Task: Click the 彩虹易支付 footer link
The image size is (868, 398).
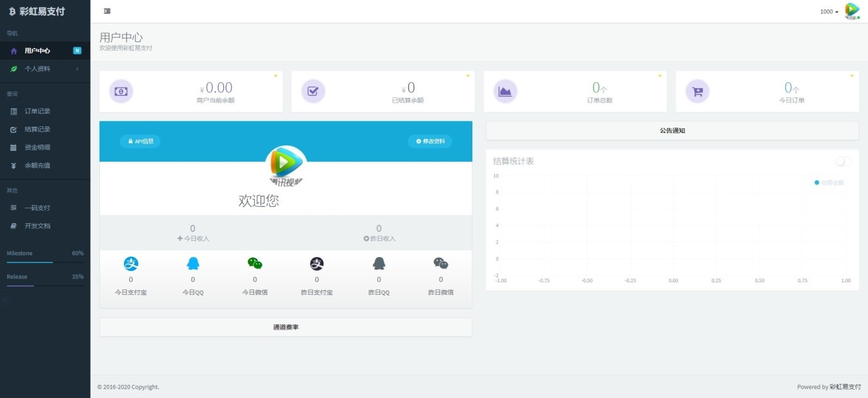Action: (x=845, y=387)
